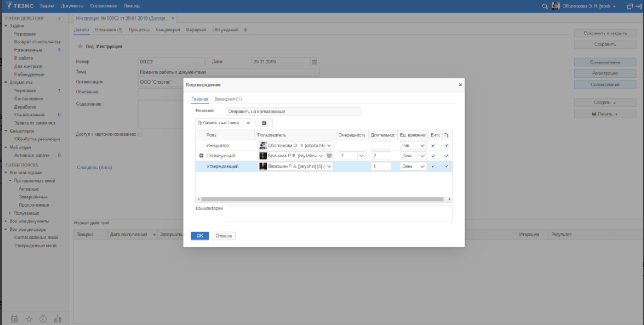Click the group icon in Согласующий row
644x325 pixels.
(x=329, y=156)
